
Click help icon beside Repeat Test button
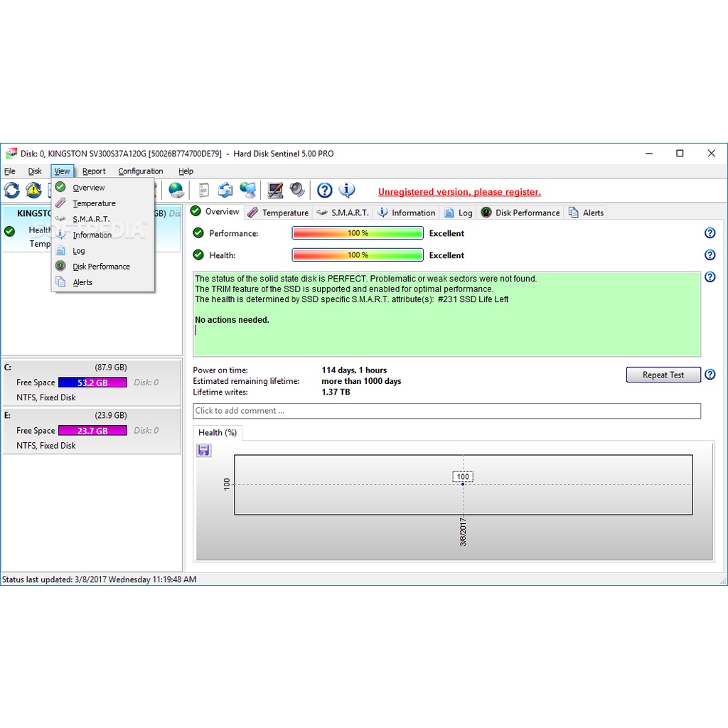710,375
